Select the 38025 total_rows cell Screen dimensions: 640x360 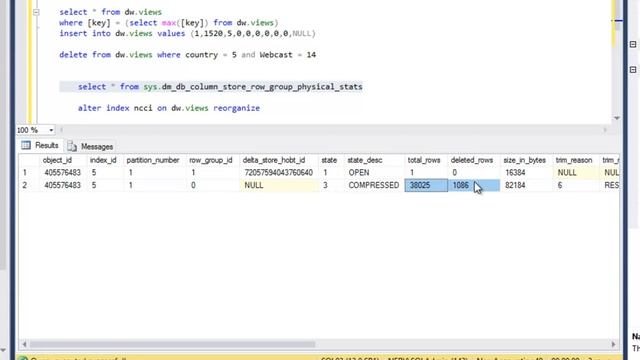tap(426, 185)
